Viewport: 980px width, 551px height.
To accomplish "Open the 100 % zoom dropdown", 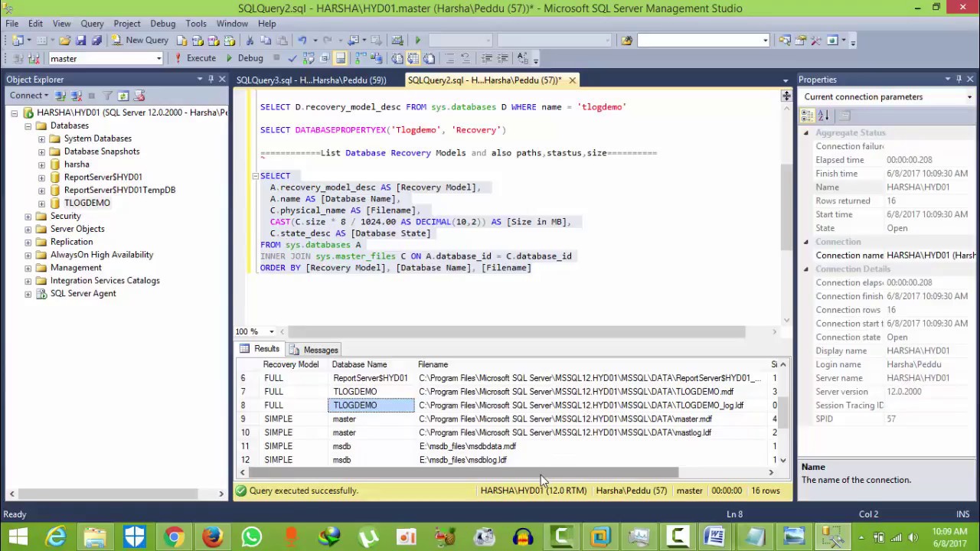I will 271,331.
